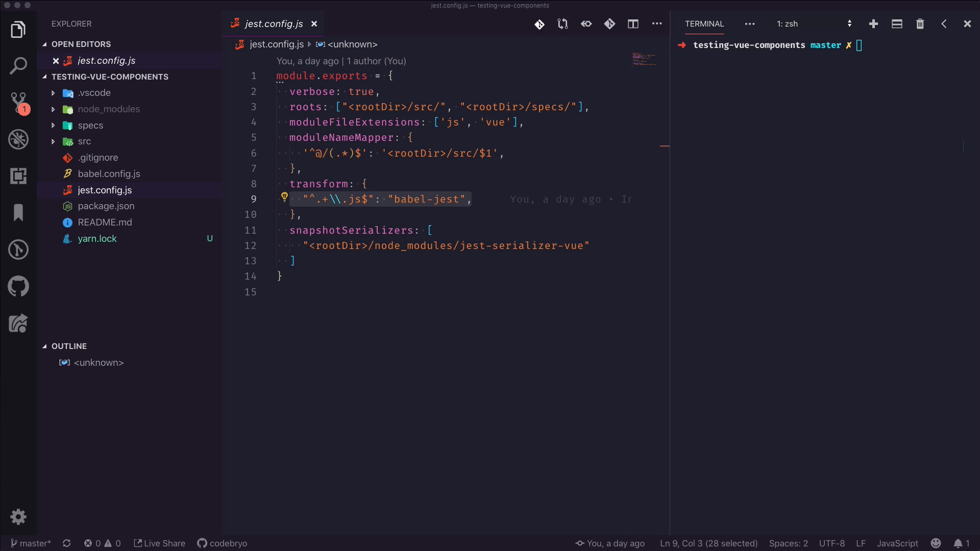This screenshot has height=551, width=980.
Task: Click <unknown> breadcrumb symbol
Action: (x=352, y=44)
